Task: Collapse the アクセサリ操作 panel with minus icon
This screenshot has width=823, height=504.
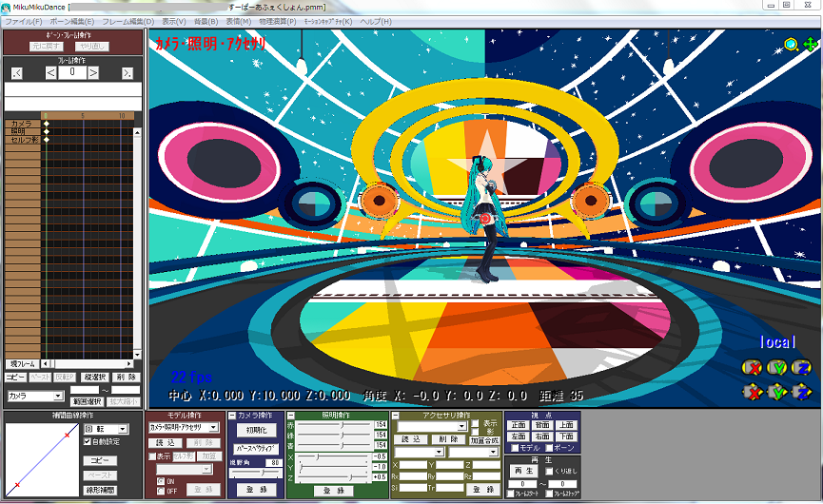Action: [x=396, y=416]
